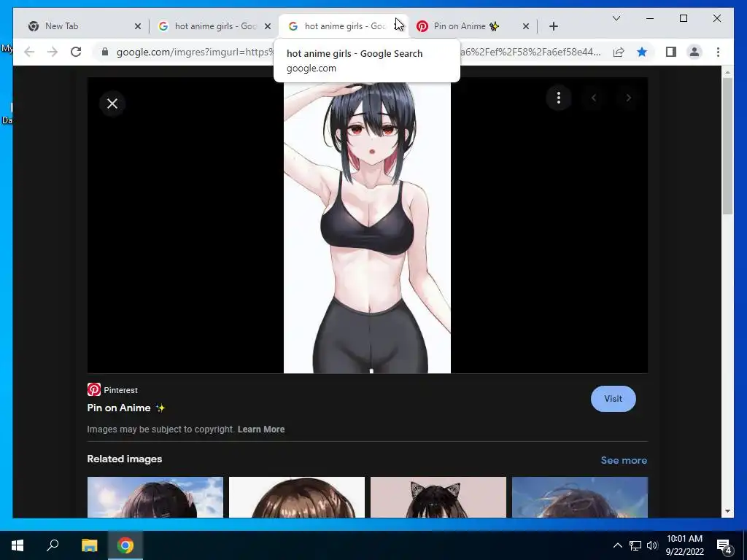Close the New Tab tab
This screenshot has width=747, height=560.
[x=138, y=26]
